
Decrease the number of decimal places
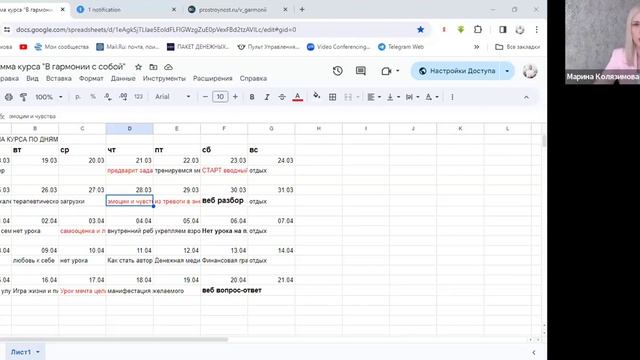(x=108, y=97)
